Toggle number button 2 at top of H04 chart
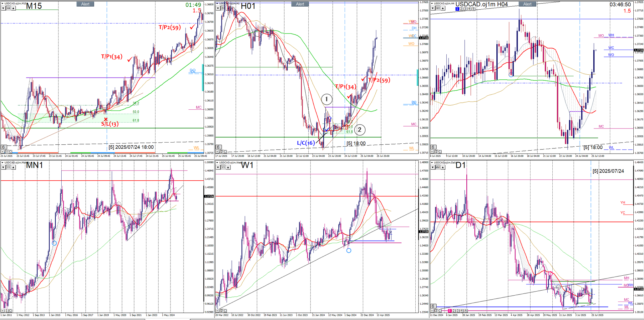 (x=461, y=9)
